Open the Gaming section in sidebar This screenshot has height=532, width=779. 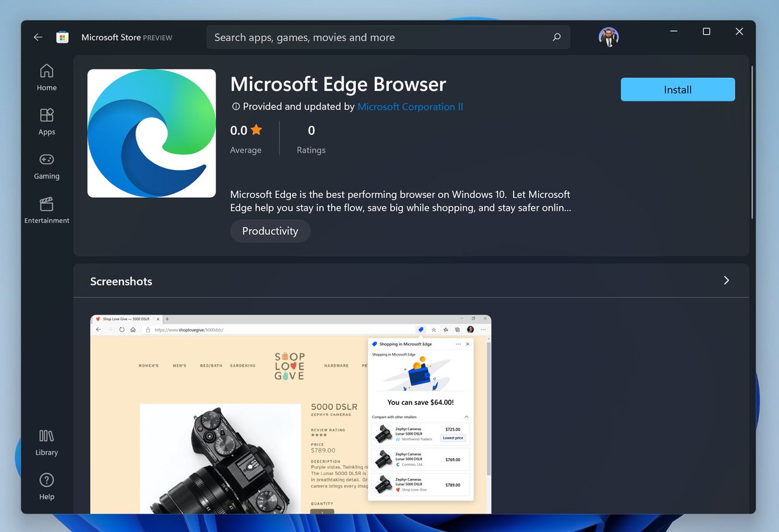click(x=47, y=165)
